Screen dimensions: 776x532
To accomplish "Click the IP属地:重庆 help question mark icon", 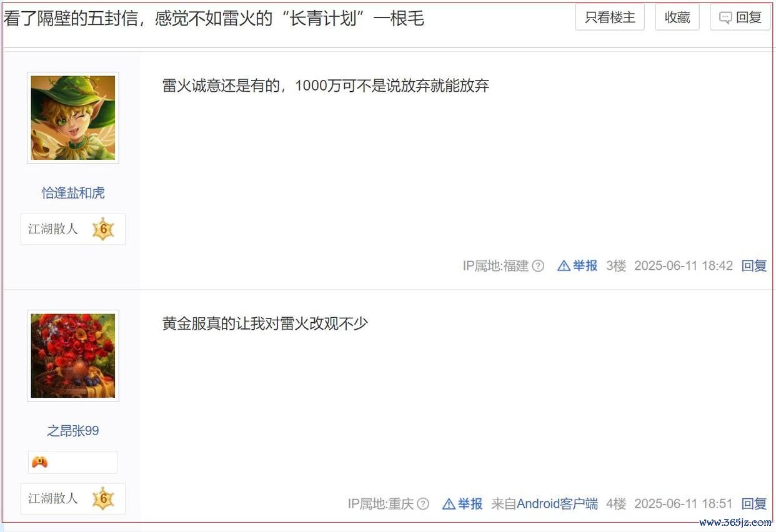I will pos(423,503).
